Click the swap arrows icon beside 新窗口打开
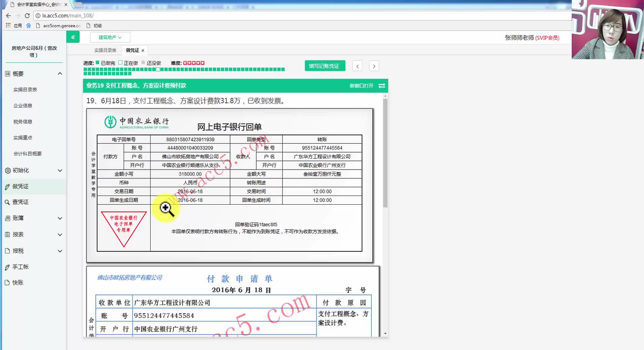Viewport: 644px width, 350px height. pyautogui.click(x=382, y=86)
